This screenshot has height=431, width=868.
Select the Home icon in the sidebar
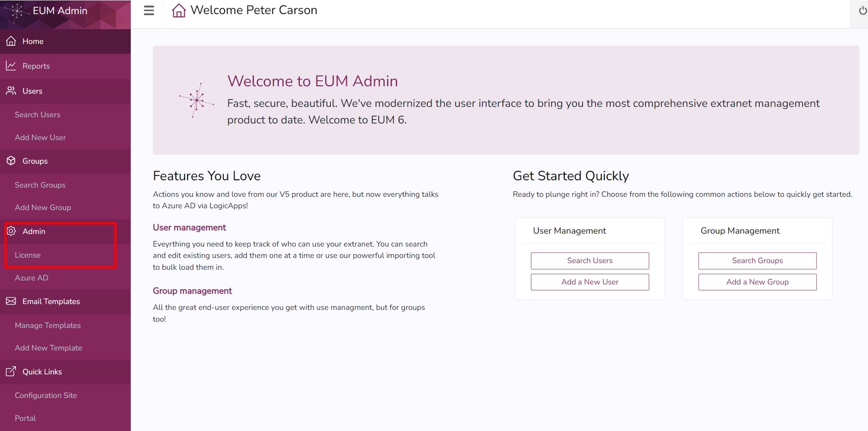tap(11, 41)
